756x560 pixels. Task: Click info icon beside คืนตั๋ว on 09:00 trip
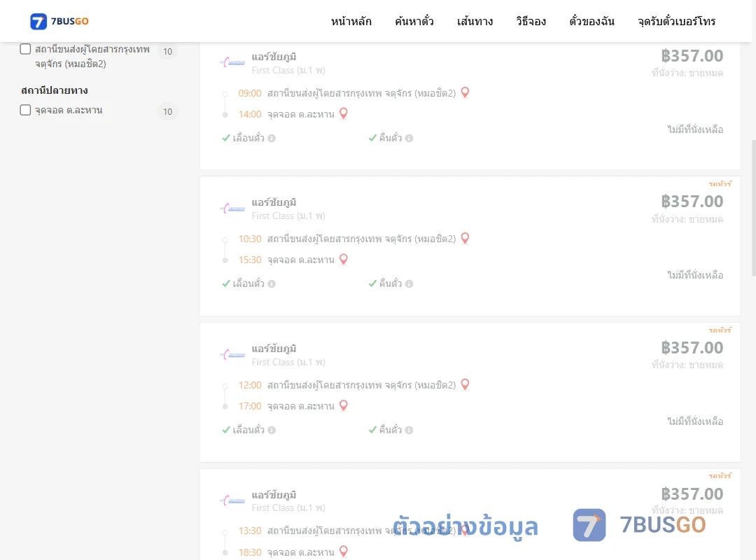[409, 139]
